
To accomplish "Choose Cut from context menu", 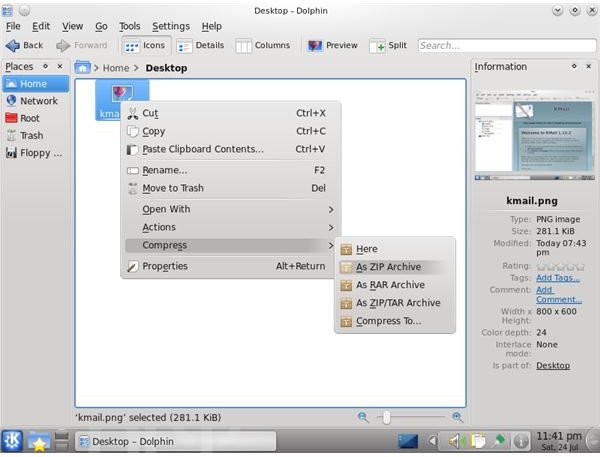I will 230,113.
